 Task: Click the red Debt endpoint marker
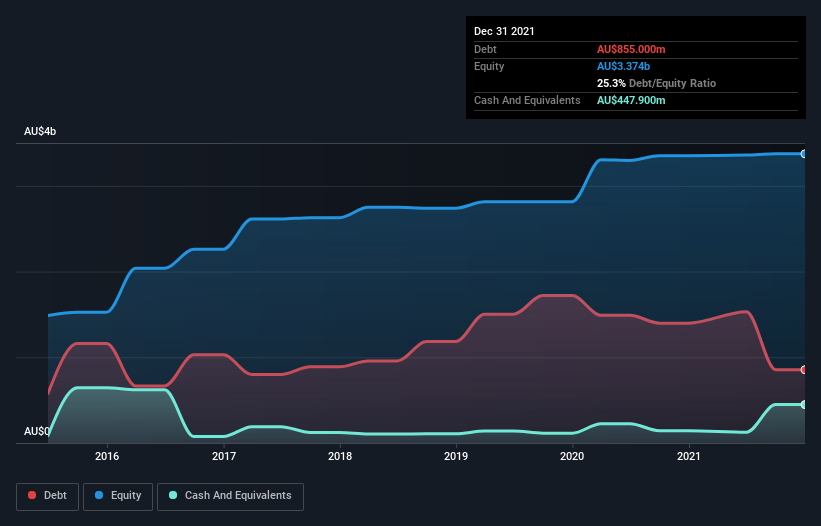[804, 370]
